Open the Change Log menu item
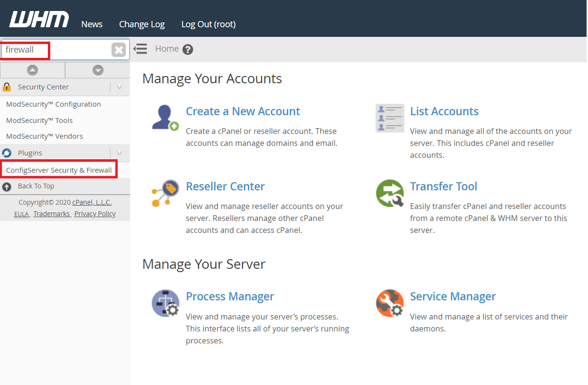Viewport: 588px width, 385px height. (x=142, y=24)
